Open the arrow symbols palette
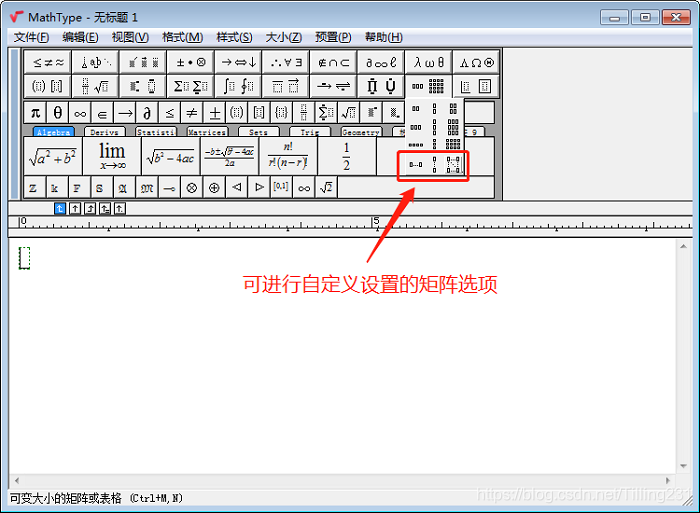 click(x=238, y=63)
